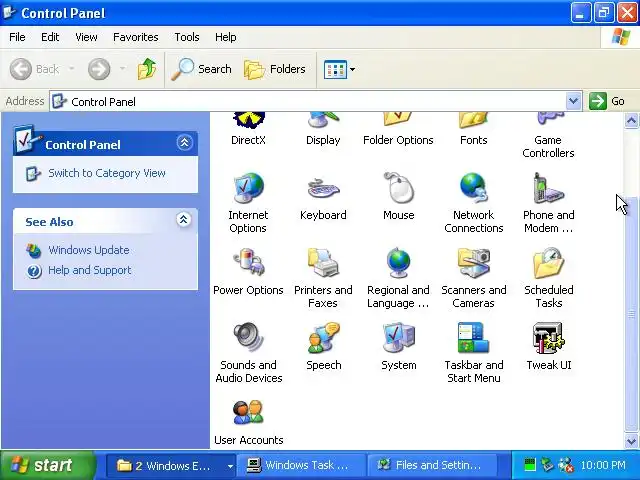Click the 10:00 PM system clock
This screenshot has height=480, width=640.
603,465
